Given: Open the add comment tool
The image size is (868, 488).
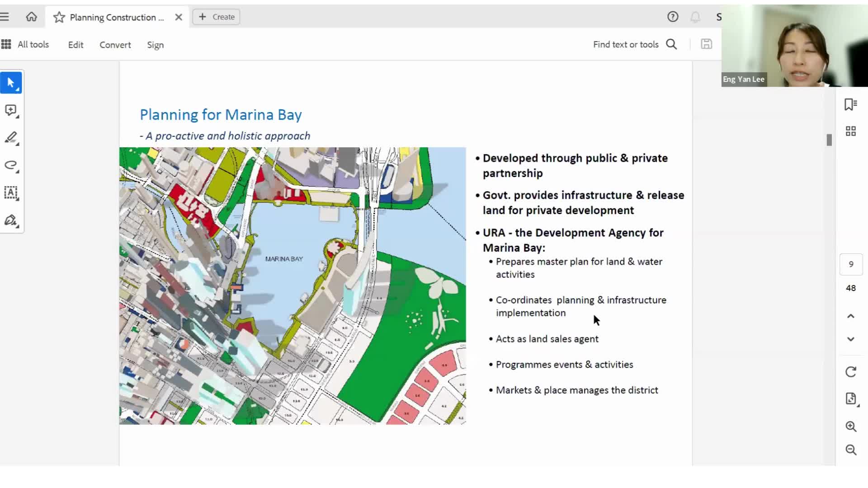Looking at the screenshot, I should click(x=11, y=110).
